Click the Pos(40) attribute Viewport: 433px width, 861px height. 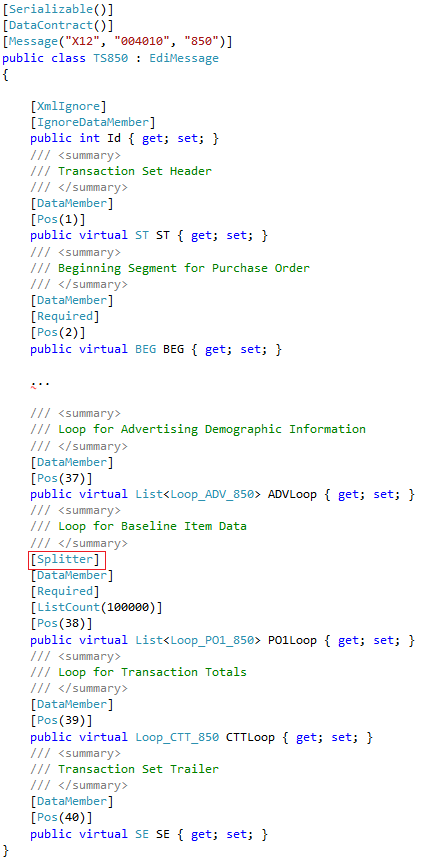point(61,818)
